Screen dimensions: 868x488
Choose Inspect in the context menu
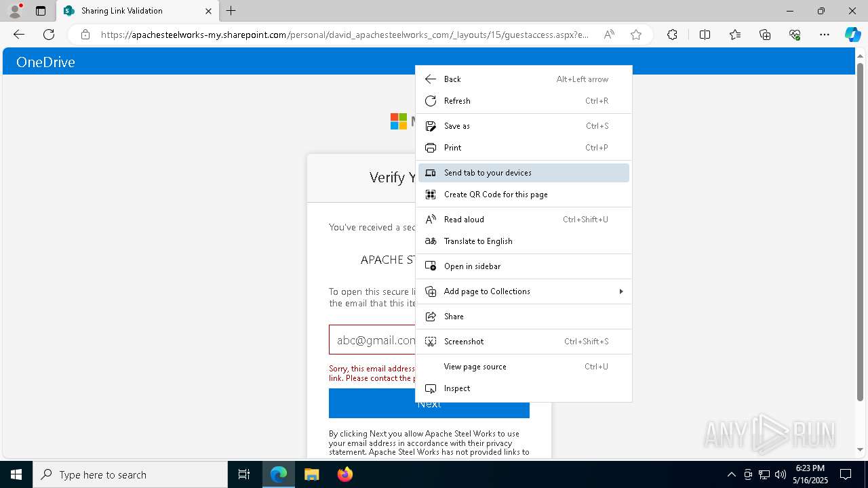[524, 388]
